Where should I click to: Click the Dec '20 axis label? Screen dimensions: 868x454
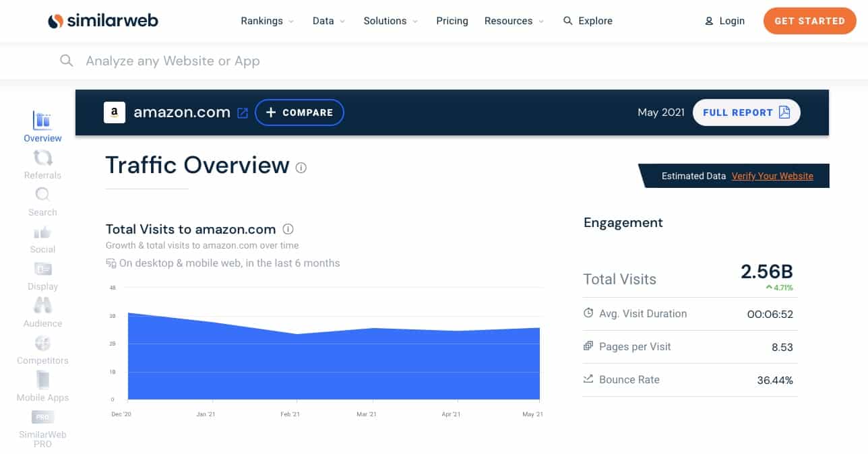coord(121,414)
